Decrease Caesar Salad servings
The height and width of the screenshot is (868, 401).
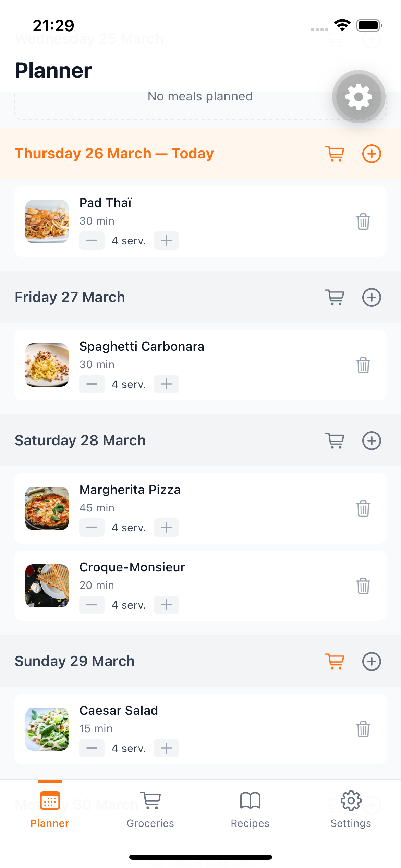(x=92, y=748)
